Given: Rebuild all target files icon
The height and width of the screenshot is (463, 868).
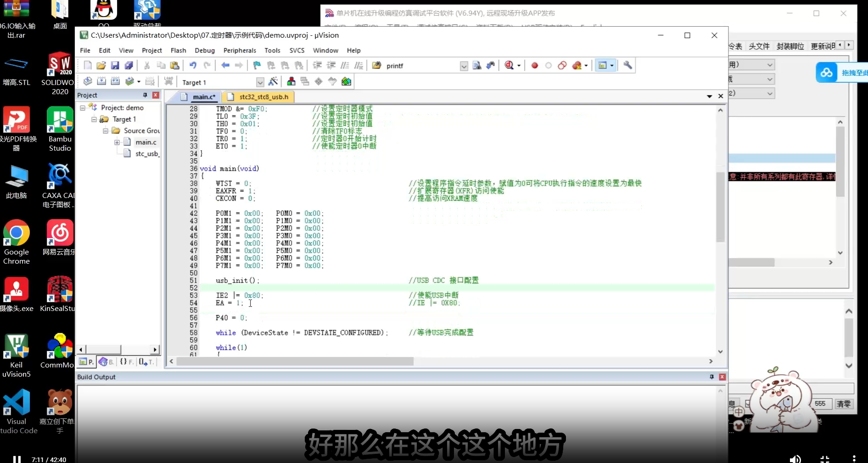Looking at the screenshot, I should click(115, 82).
